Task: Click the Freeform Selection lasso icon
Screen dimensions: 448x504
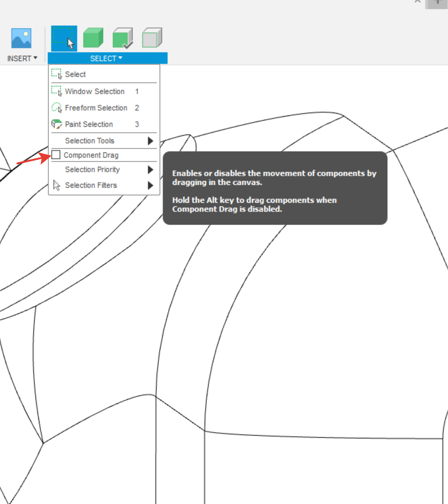Action: [57, 108]
